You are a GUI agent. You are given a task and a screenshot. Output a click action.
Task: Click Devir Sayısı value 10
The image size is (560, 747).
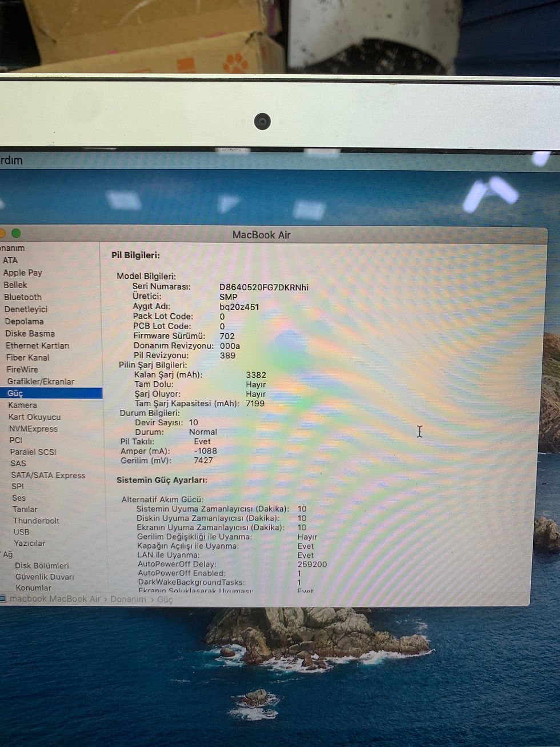(193, 423)
